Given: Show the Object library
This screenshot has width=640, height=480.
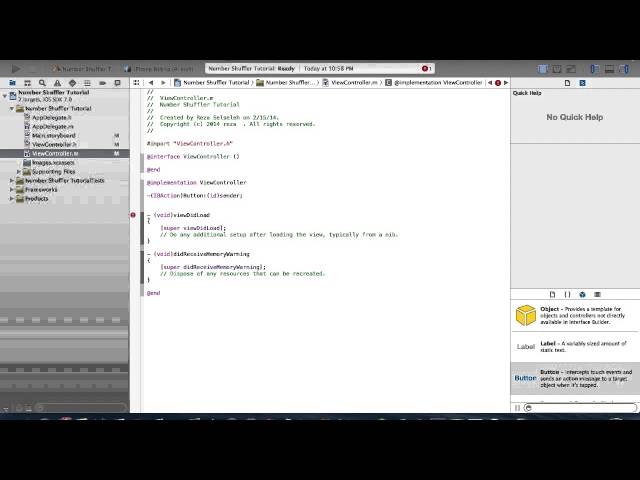Looking at the screenshot, I should (x=582, y=294).
